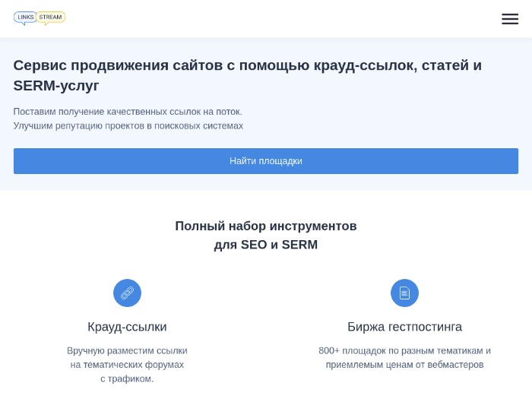Click heading Полный набор инструментов
This screenshot has width=532, height=399.
point(266,226)
